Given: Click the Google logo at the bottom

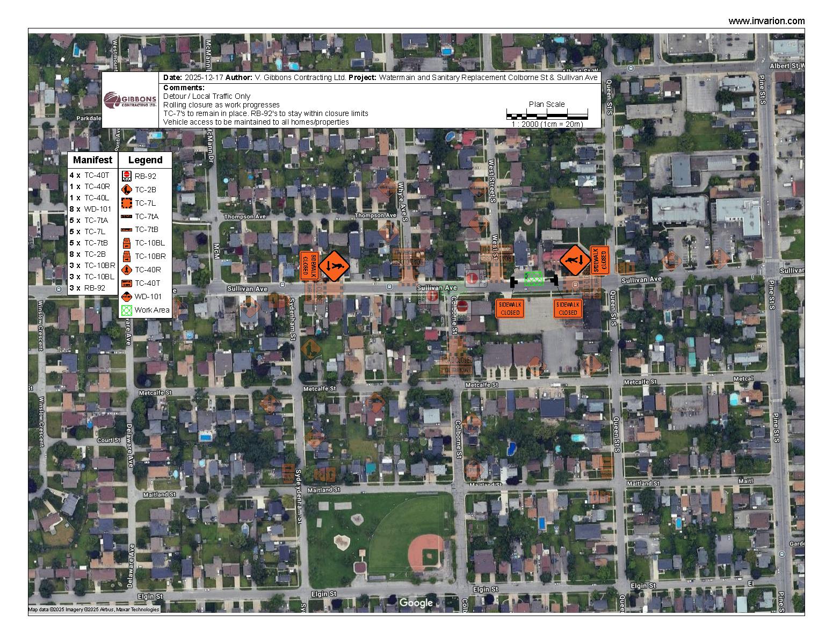Looking at the screenshot, I should pyautogui.click(x=417, y=603).
